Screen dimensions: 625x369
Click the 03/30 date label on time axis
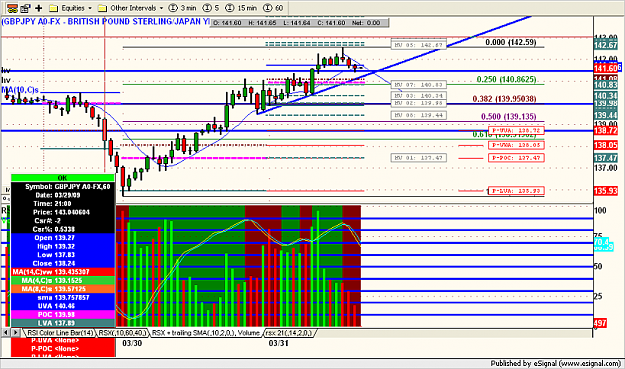[132, 343]
